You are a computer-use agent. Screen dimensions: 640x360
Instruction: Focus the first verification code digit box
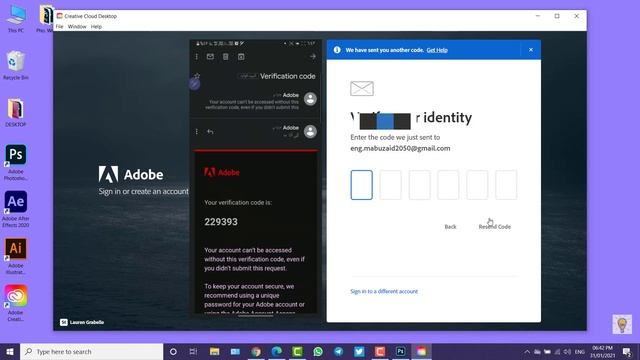pos(361,185)
